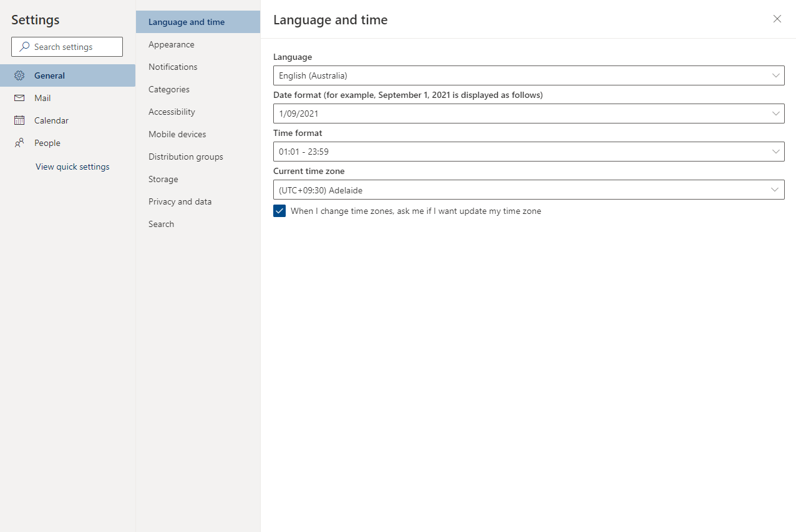
Task: Open the Notifications settings section
Action: click(x=198, y=67)
